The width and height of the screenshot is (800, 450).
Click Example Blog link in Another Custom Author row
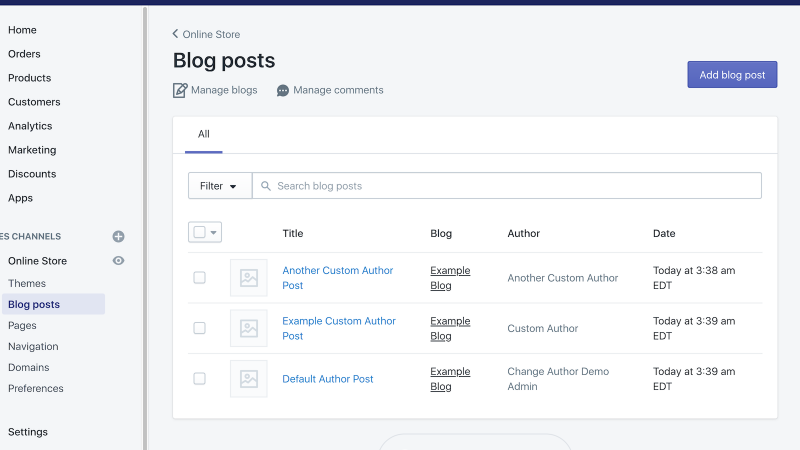[450, 278]
